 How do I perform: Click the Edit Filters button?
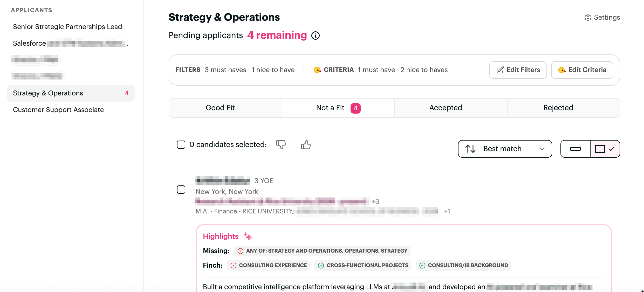(518, 70)
